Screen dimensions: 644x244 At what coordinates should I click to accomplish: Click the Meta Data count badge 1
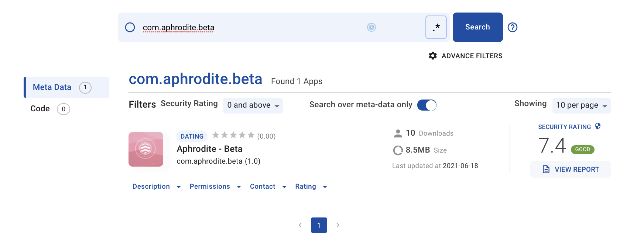tap(85, 87)
